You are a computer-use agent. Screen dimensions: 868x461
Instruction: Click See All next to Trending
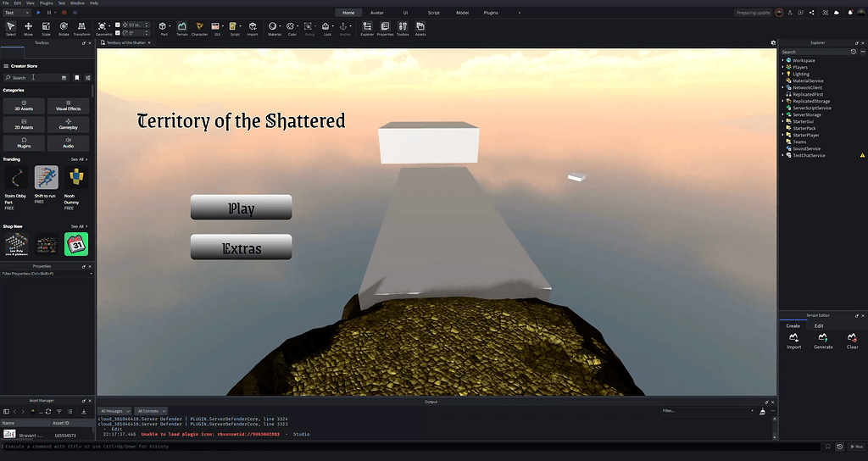tap(79, 159)
